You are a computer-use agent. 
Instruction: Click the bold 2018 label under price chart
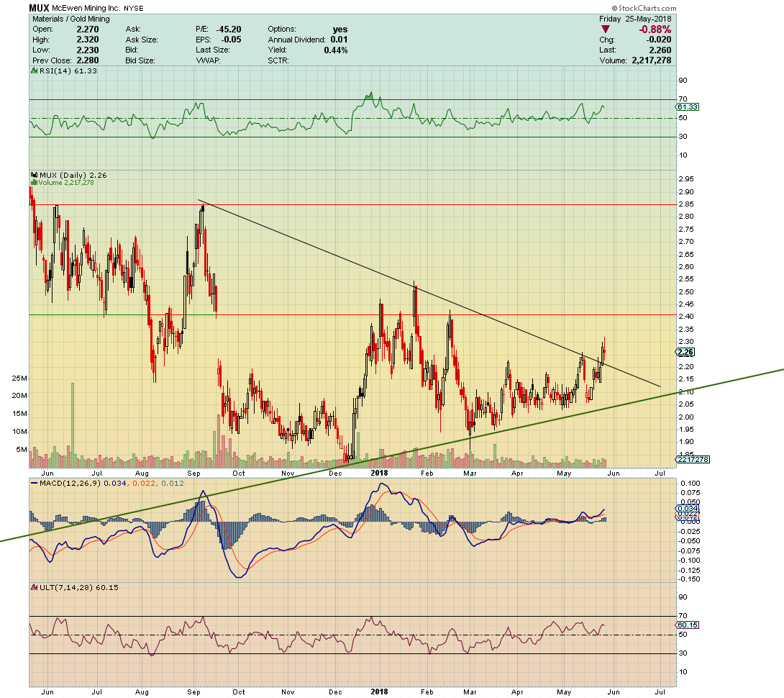[379, 473]
